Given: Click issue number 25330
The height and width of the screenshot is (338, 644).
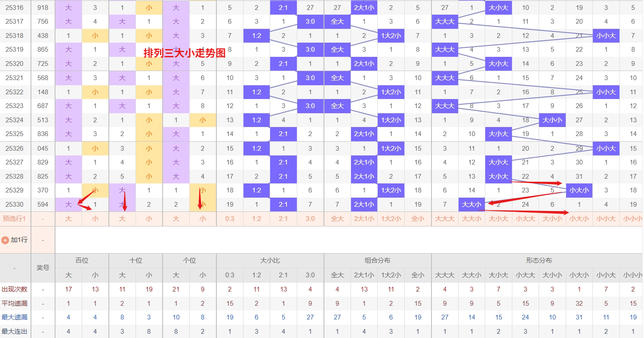Looking at the screenshot, I should 14,205.
